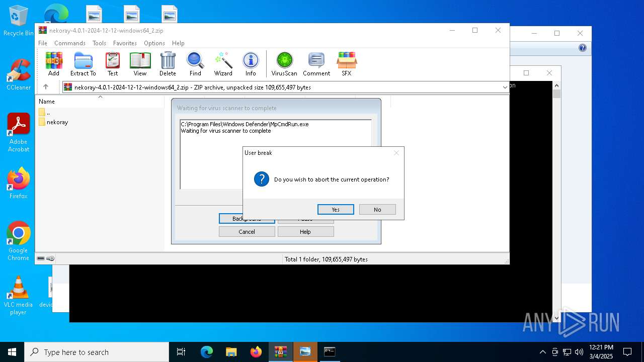Click the drive icon in status bar

tap(41, 258)
